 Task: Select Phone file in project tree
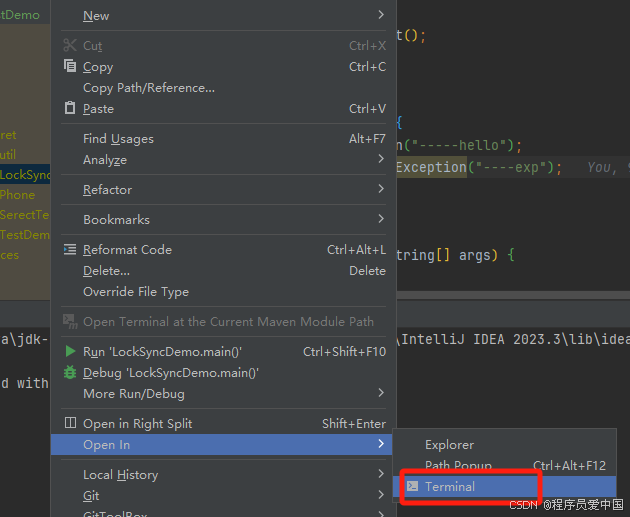(18, 195)
